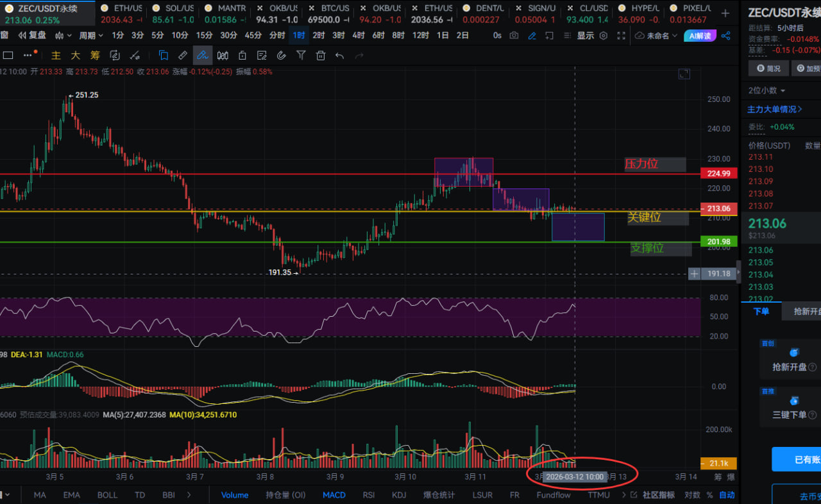The height and width of the screenshot is (504, 821).
Task: Enable the KDJ indicator
Action: [x=399, y=494]
